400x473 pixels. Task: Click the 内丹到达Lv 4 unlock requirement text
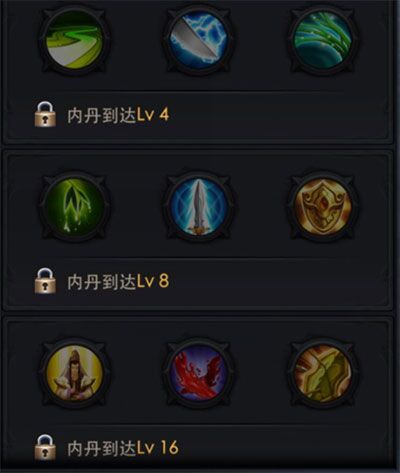[x=118, y=115]
